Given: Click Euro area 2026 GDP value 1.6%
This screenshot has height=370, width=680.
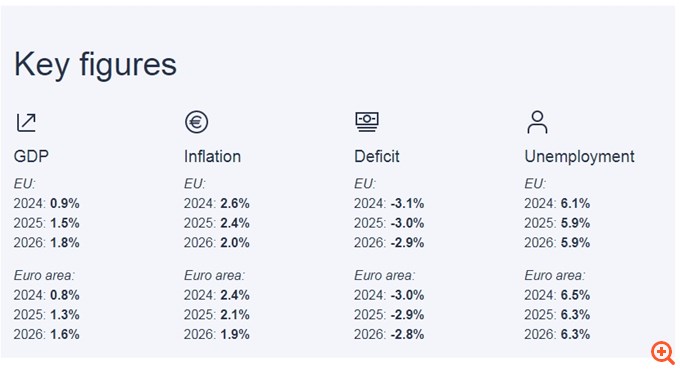Looking at the screenshot, I should coord(65,334).
